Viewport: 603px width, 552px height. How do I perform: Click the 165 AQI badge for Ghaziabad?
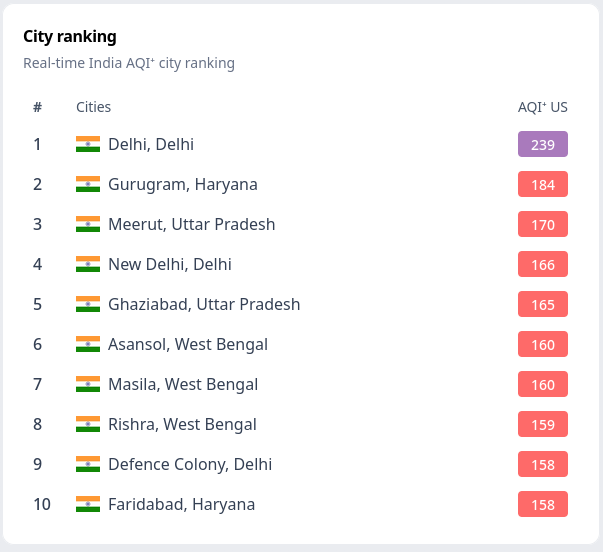point(543,304)
